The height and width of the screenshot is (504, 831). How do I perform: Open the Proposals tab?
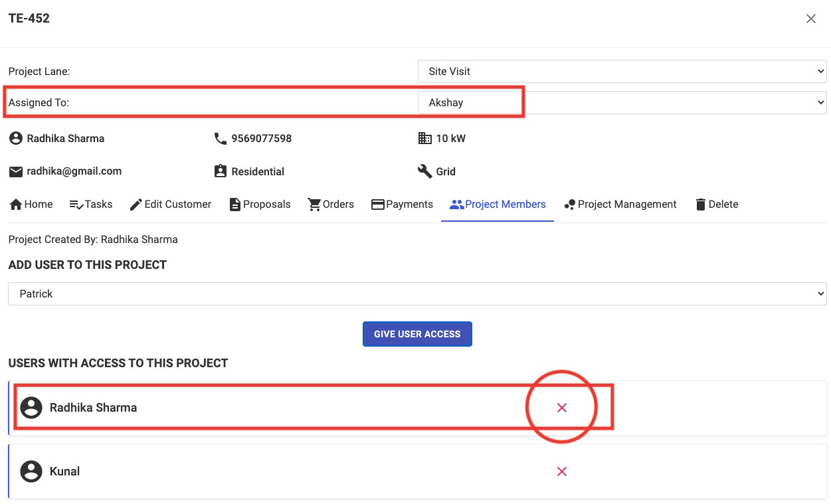click(x=260, y=205)
